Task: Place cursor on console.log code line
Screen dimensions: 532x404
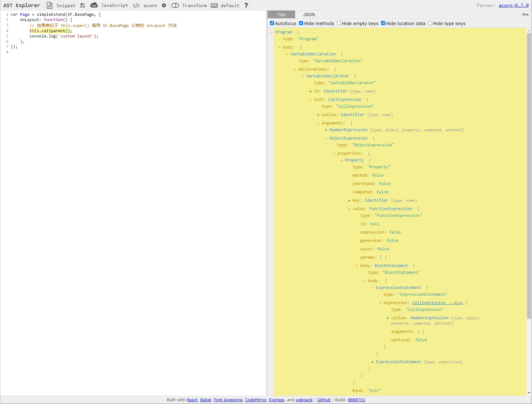Action: pos(64,36)
